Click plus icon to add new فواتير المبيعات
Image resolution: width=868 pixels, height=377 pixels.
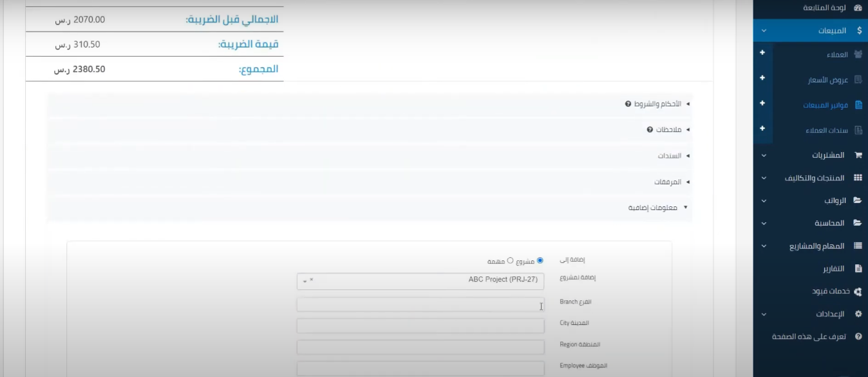(x=761, y=104)
